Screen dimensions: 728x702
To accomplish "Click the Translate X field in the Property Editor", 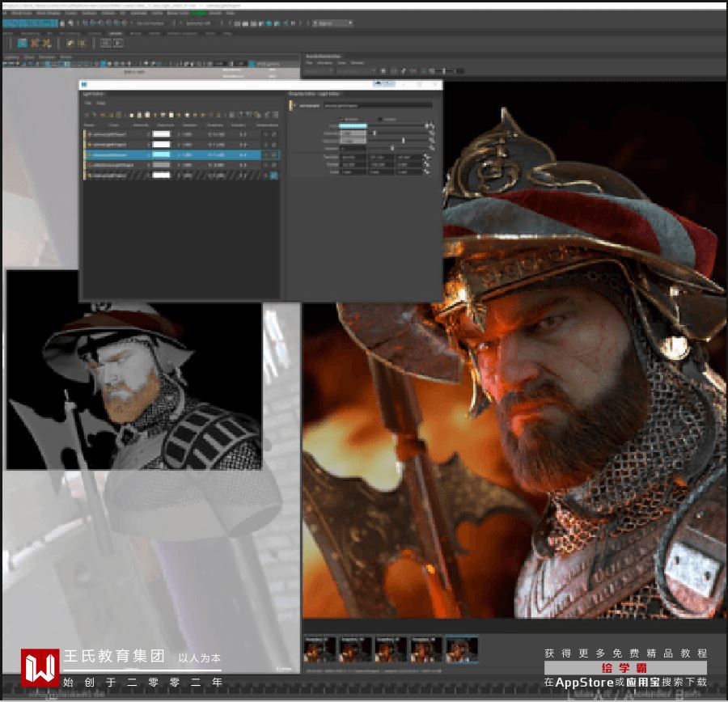I will tap(353, 158).
